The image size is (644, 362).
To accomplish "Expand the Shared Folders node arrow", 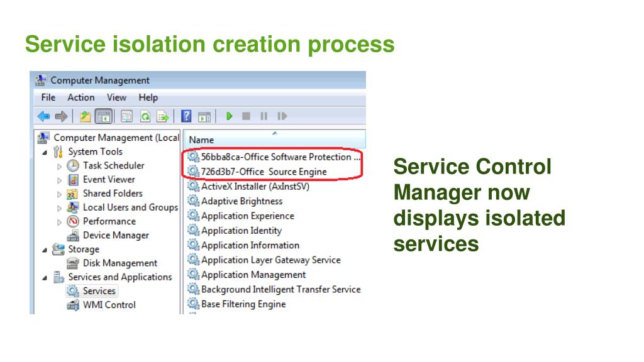I will click(x=59, y=195).
